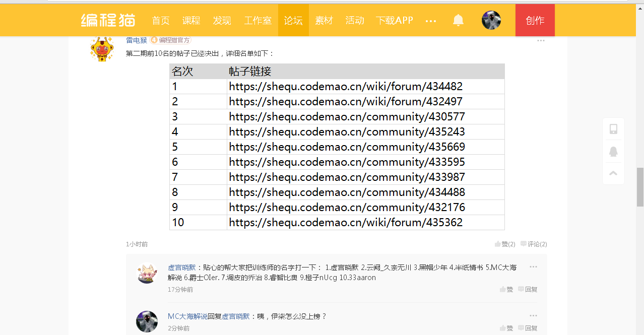Reply to 虚言晓默's comment
This screenshot has height=335, width=644.
tap(528, 289)
